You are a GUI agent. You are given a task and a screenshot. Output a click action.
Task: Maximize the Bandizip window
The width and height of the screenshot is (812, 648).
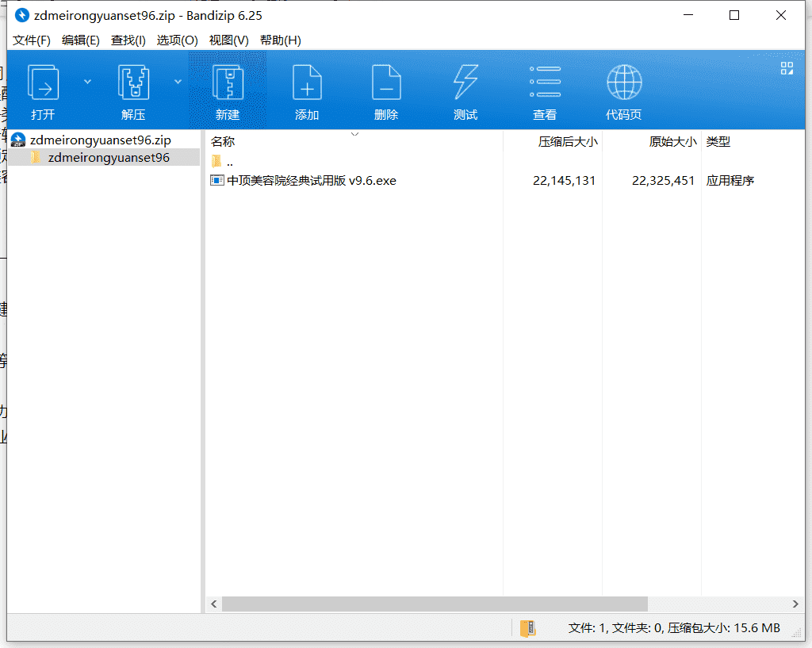coord(734,15)
